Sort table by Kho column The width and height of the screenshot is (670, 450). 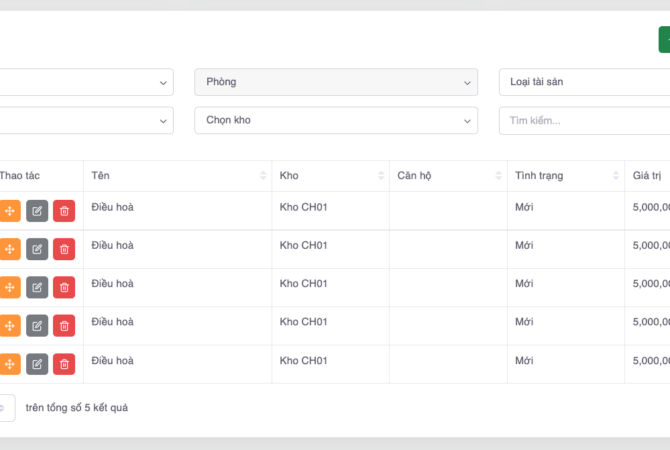tap(329, 176)
